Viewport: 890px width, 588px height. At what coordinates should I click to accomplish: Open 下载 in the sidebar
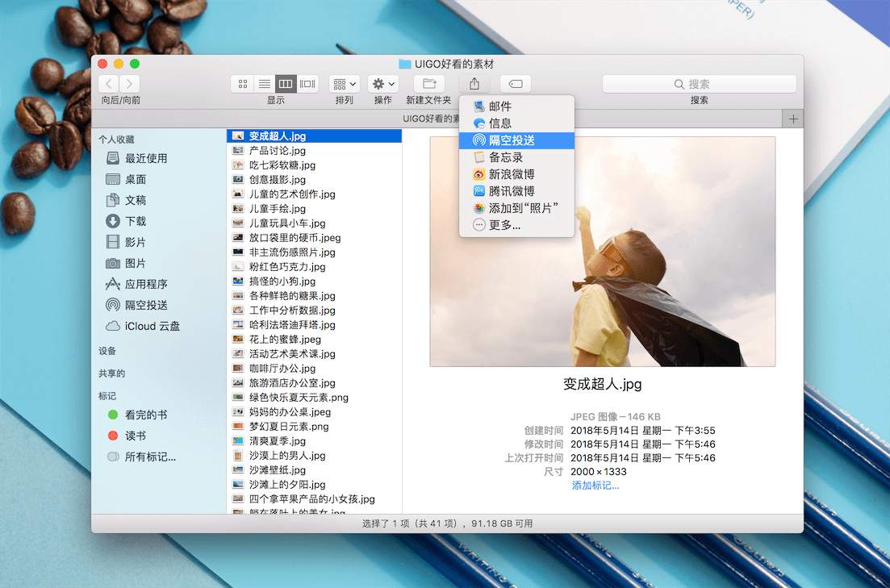point(126,221)
